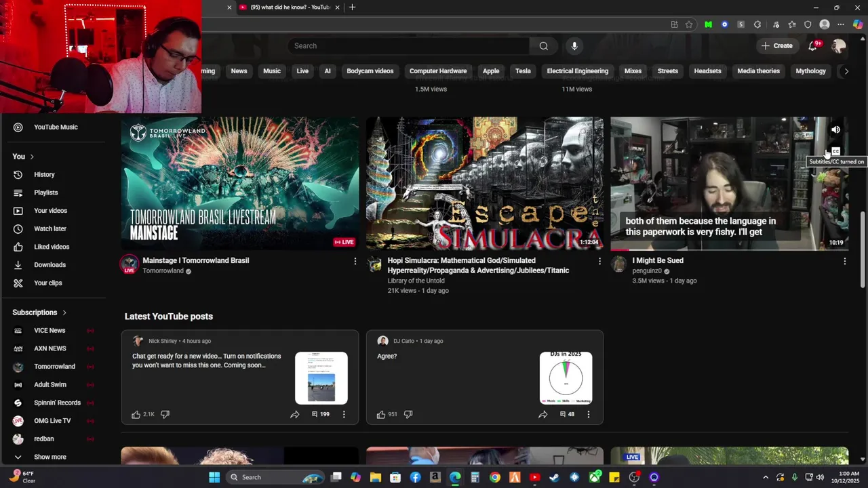The image size is (868, 488).
Task: Open the 48 comments on DJ Carlo post
Action: (x=567, y=414)
